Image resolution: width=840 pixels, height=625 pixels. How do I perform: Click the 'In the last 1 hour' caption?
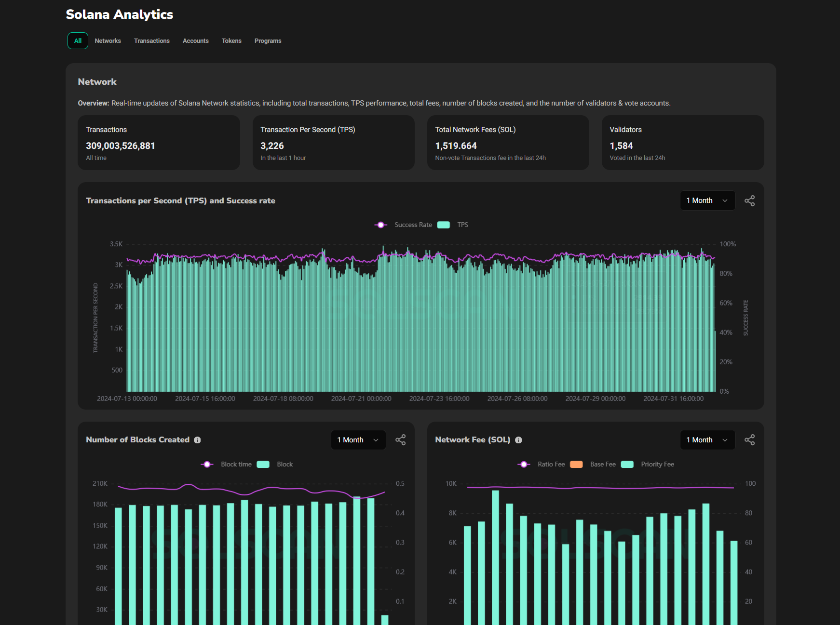tap(283, 158)
